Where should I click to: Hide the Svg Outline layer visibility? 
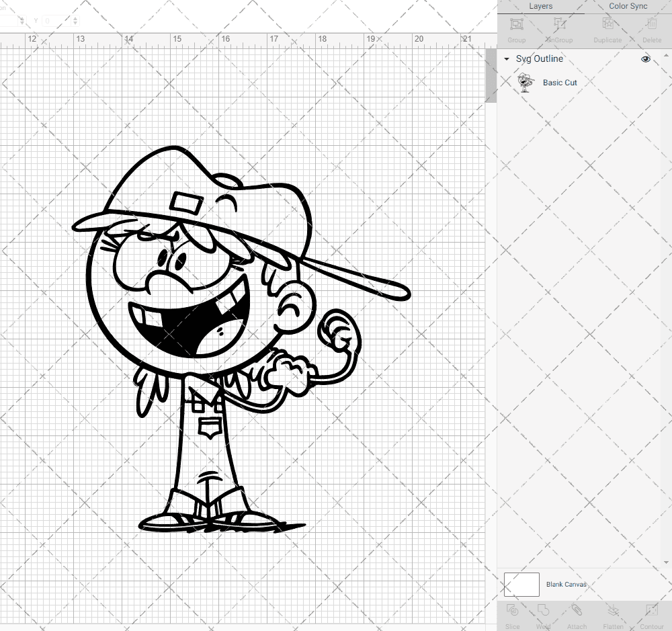coord(646,59)
